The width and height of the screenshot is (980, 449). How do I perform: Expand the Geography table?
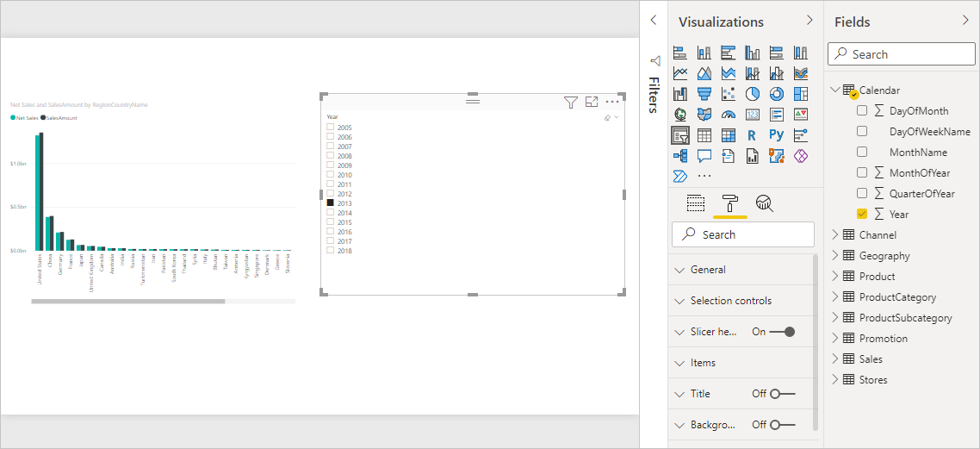point(834,255)
